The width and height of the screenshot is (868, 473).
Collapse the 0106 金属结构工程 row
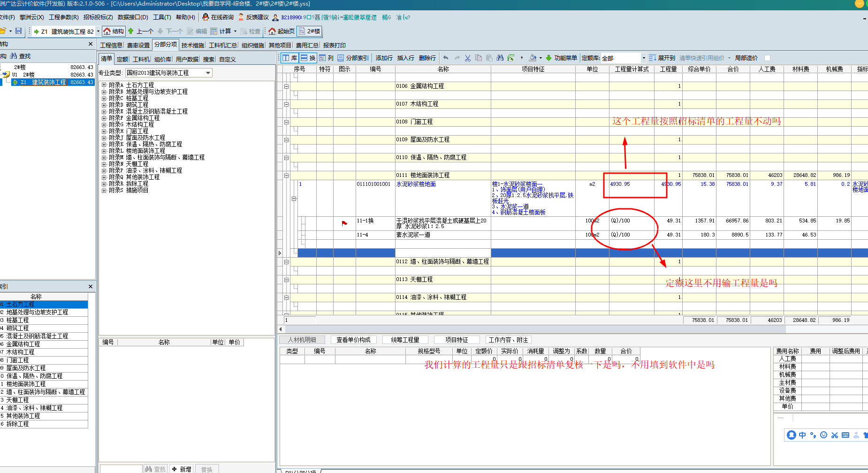(286, 86)
